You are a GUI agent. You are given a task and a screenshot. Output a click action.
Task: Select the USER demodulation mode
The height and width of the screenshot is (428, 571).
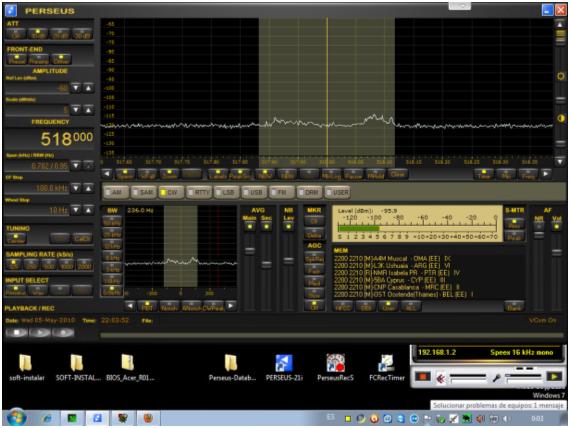[x=337, y=192]
